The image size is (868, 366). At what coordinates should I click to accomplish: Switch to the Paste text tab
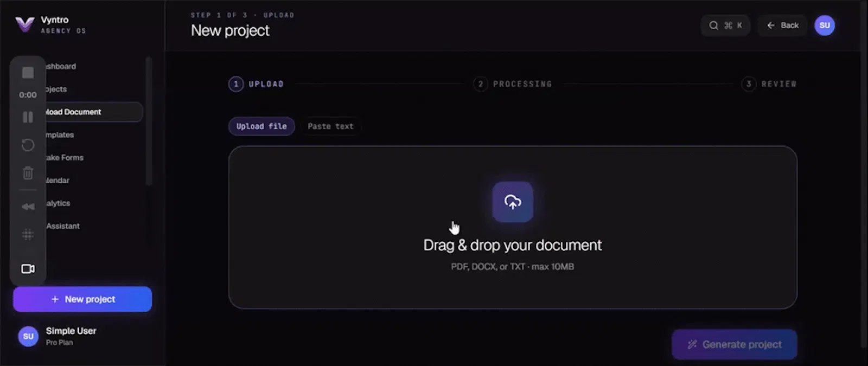pyautogui.click(x=330, y=126)
